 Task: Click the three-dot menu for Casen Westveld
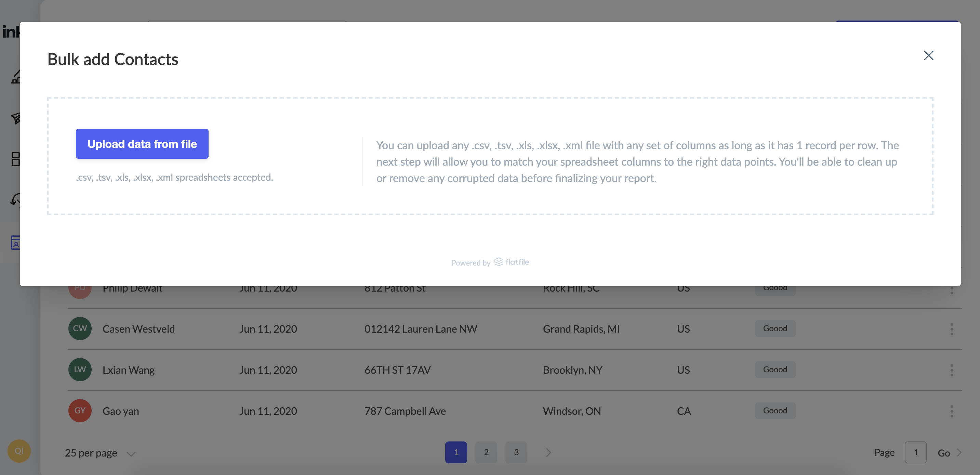(952, 329)
